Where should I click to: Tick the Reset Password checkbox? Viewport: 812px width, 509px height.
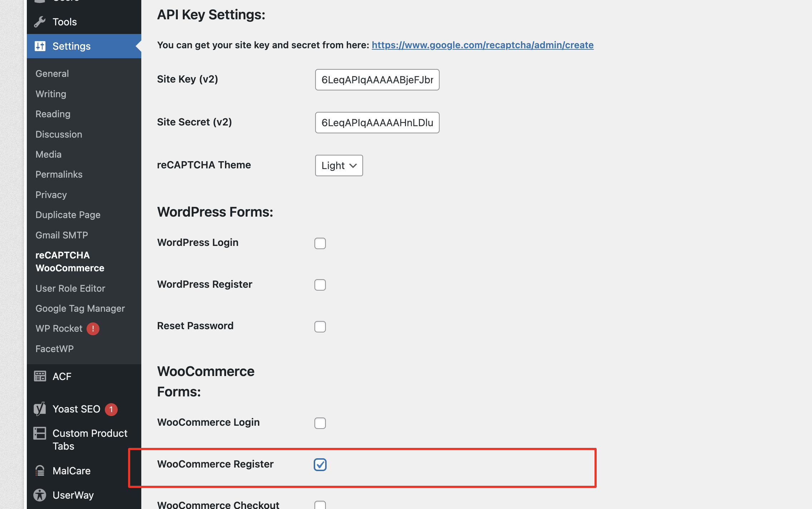320,327
